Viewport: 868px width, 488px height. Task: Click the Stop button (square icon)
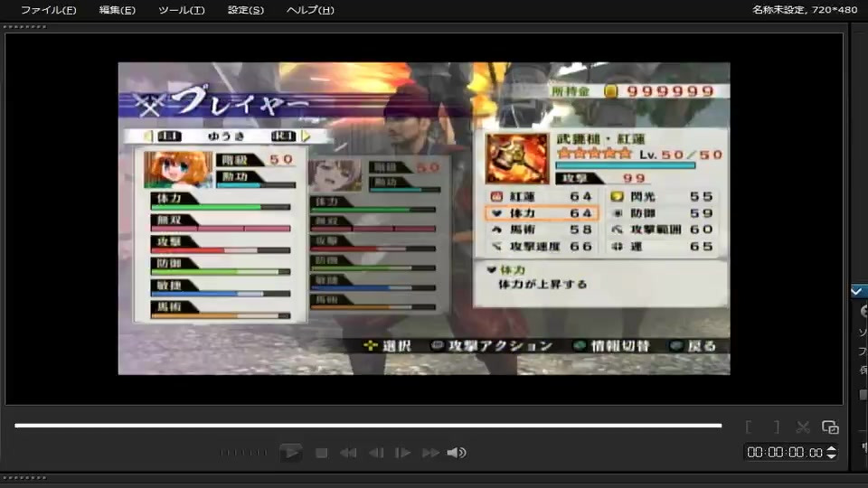coord(321,453)
